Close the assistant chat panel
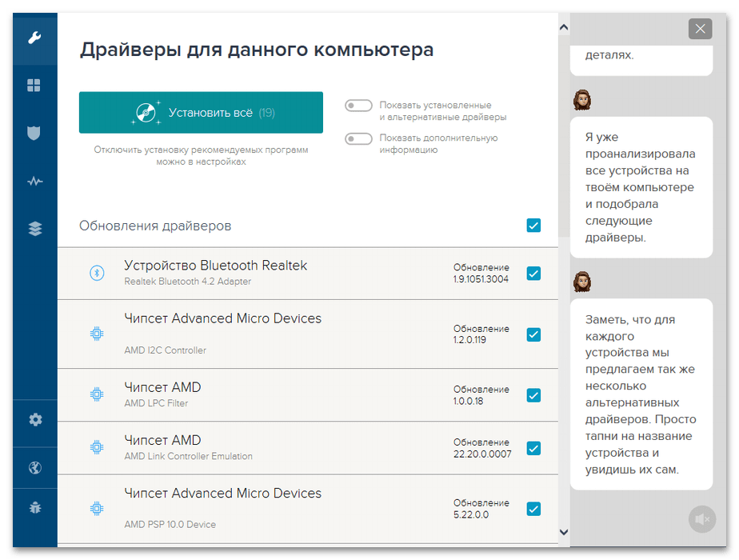This screenshot has height=560, width=739. tap(700, 29)
